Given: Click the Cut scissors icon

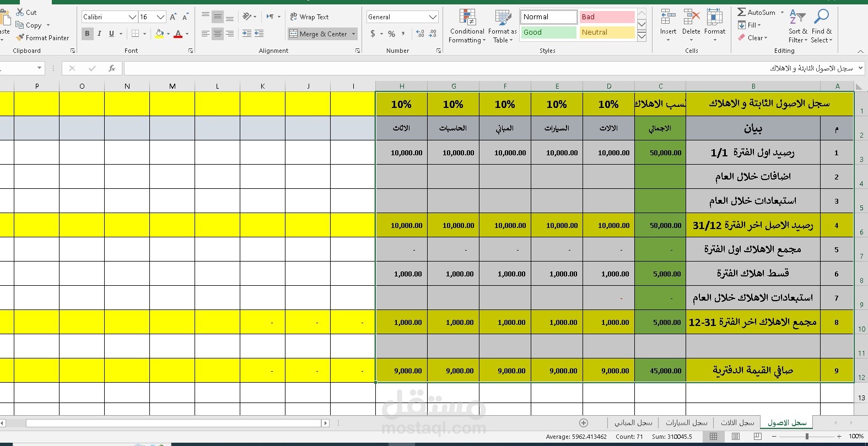Looking at the screenshot, I should 20,12.
